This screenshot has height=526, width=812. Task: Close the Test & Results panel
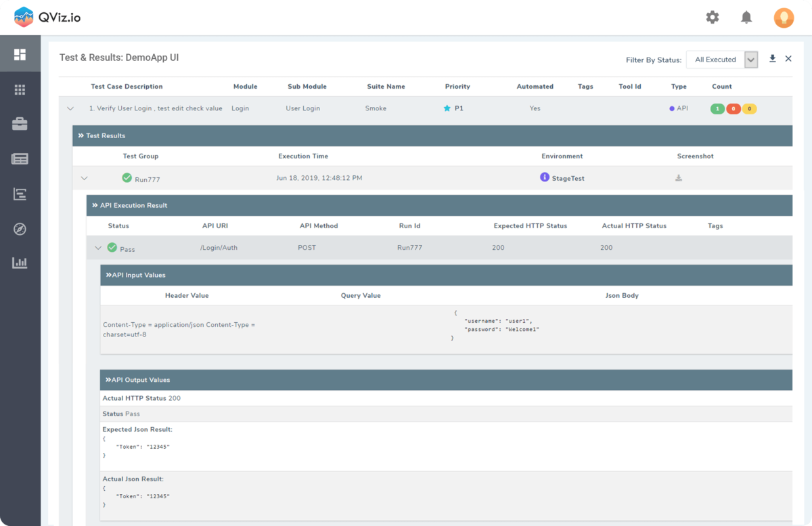tap(789, 59)
